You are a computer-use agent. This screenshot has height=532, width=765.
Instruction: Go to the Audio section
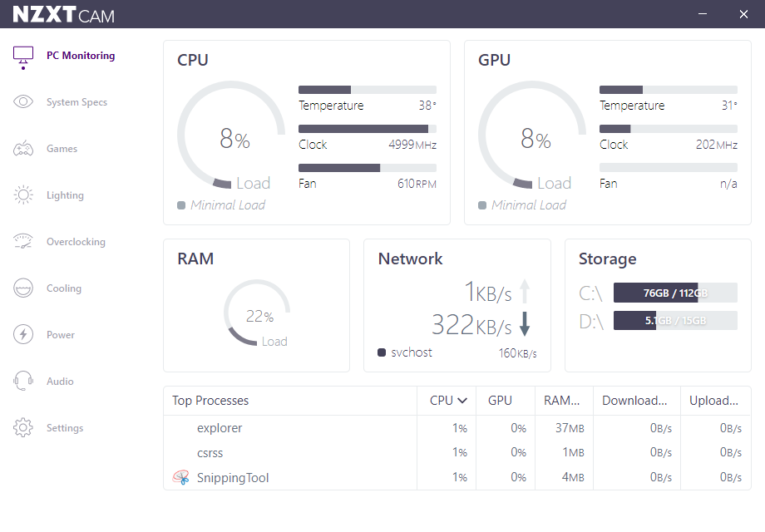pos(60,382)
